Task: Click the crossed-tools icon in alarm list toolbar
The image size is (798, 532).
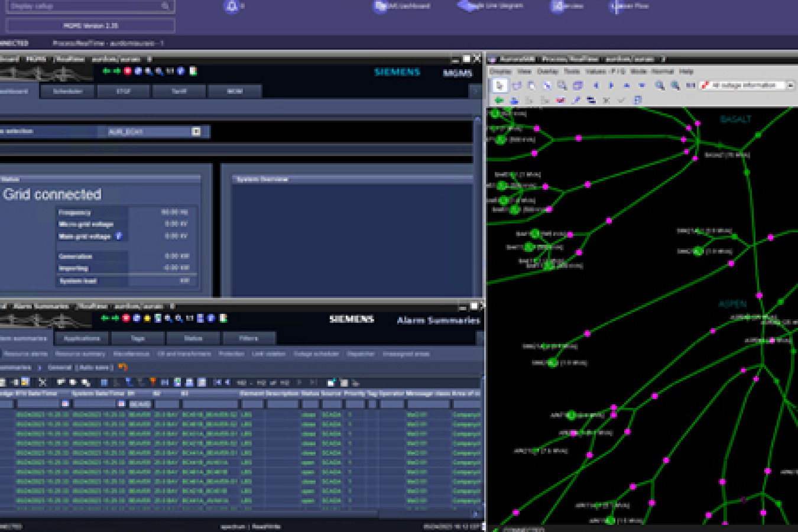Action: (x=42, y=382)
